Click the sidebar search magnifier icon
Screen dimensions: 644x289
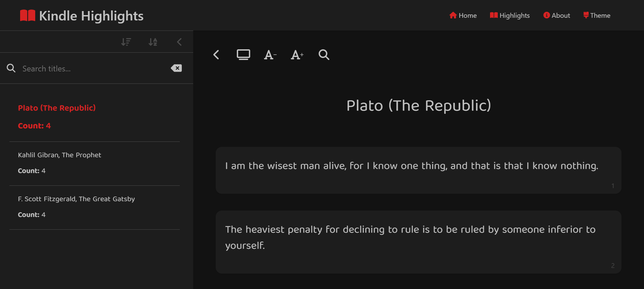click(x=11, y=68)
